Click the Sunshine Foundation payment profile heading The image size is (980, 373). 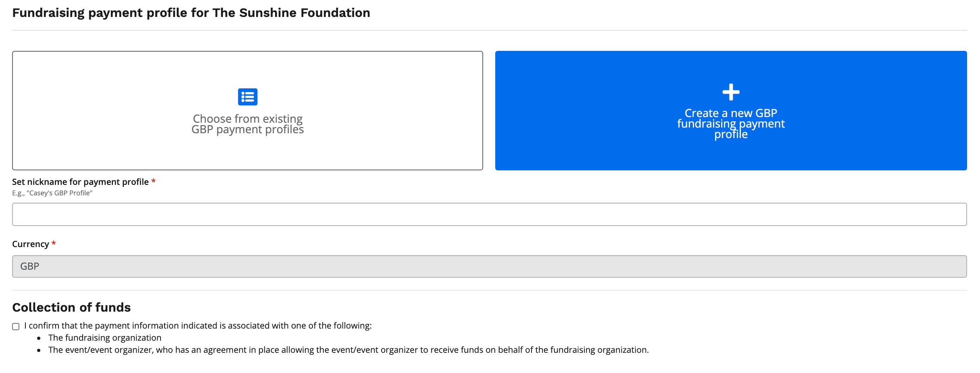(191, 13)
